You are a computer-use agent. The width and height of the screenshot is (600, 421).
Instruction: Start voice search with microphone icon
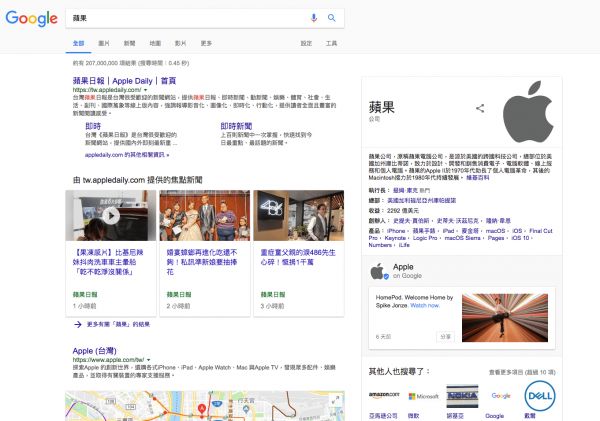pos(314,18)
